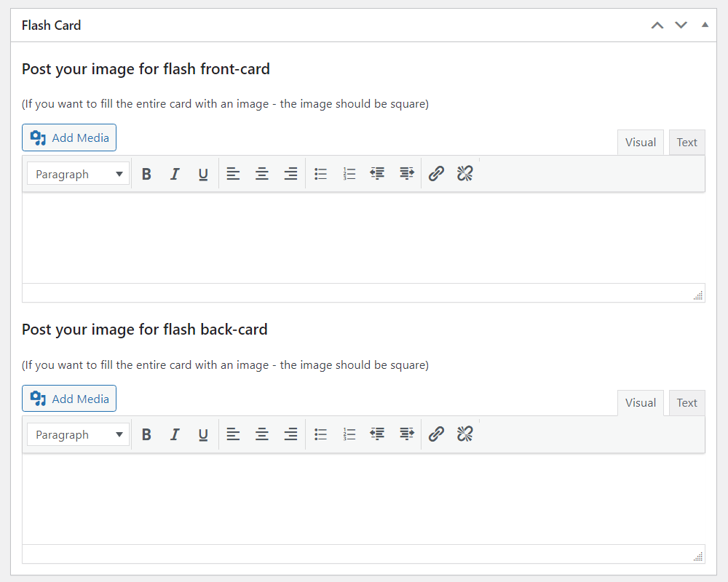Viewport: 728px width, 582px height.
Task: Center align text in back-card editor
Action: (x=262, y=434)
